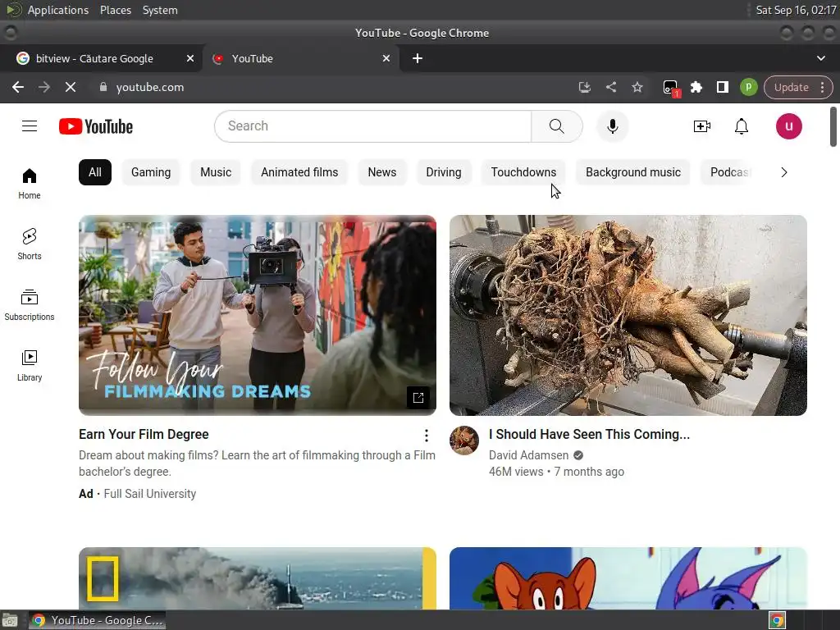This screenshot has height=630, width=840.
Task: Click the share page icon
Action: click(610, 87)
